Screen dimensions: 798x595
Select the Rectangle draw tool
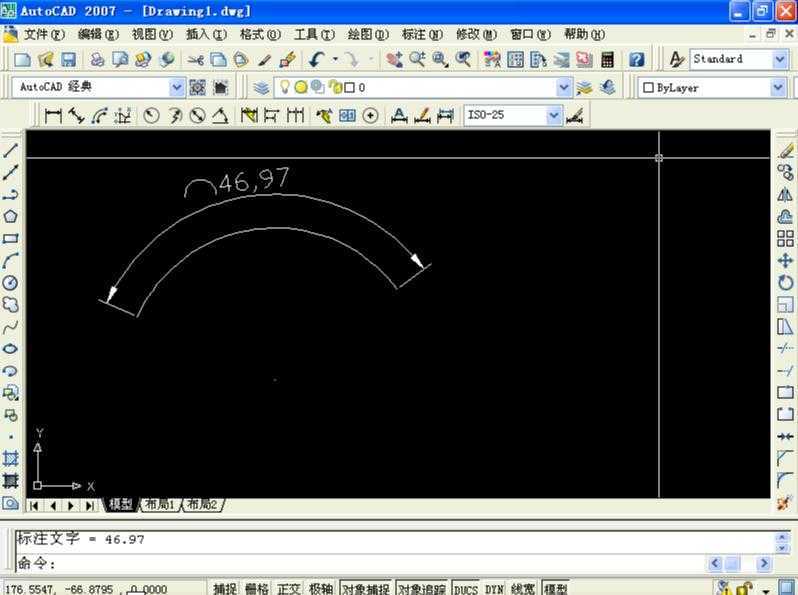click(10, 238)
